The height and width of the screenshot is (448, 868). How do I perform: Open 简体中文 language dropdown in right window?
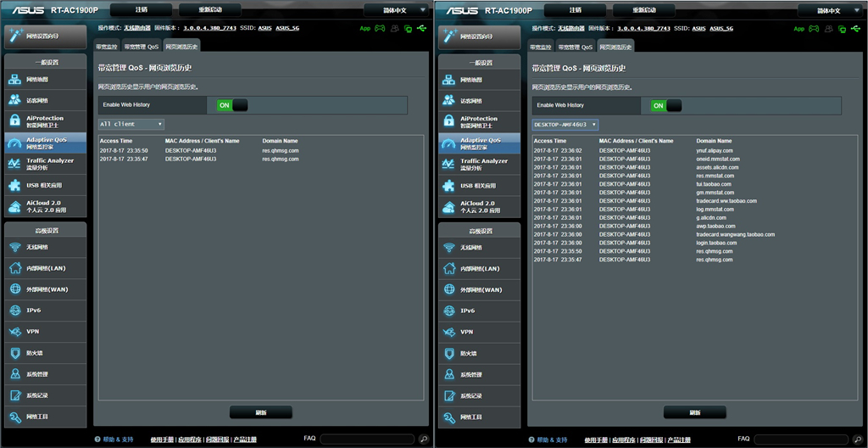[x=831, y=10]
